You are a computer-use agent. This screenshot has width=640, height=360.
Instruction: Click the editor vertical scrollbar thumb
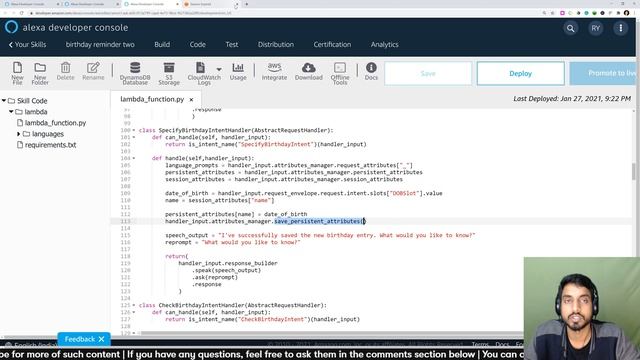click(x=634, y=171)
